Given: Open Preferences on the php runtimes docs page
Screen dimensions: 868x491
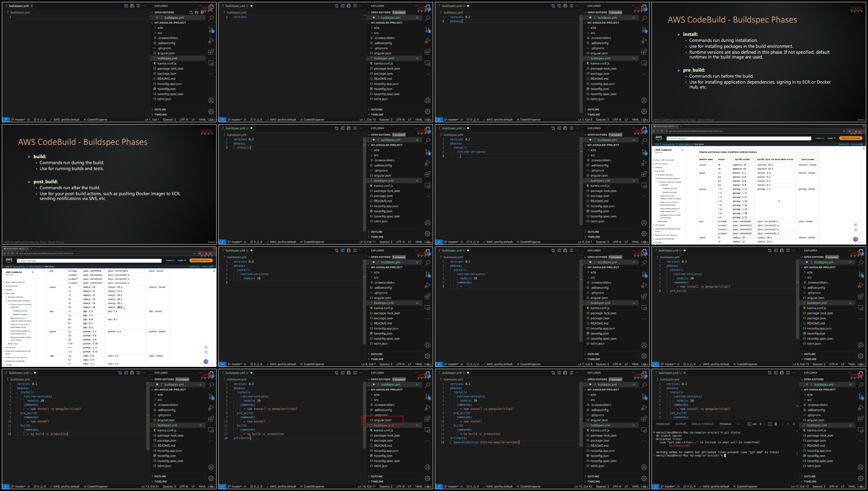Looking at the screenshot, I should [x=207, y=266].
